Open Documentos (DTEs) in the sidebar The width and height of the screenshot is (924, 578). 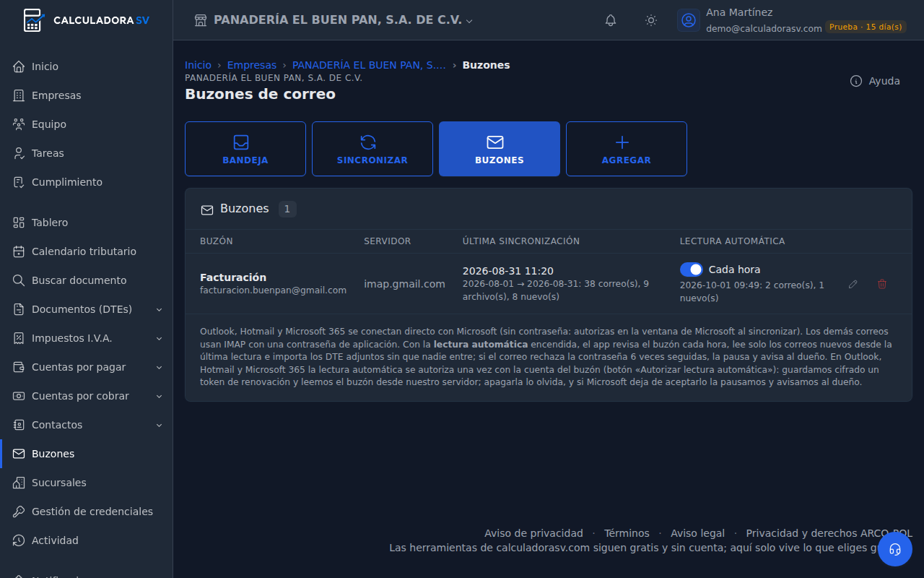tap(87, 309)
